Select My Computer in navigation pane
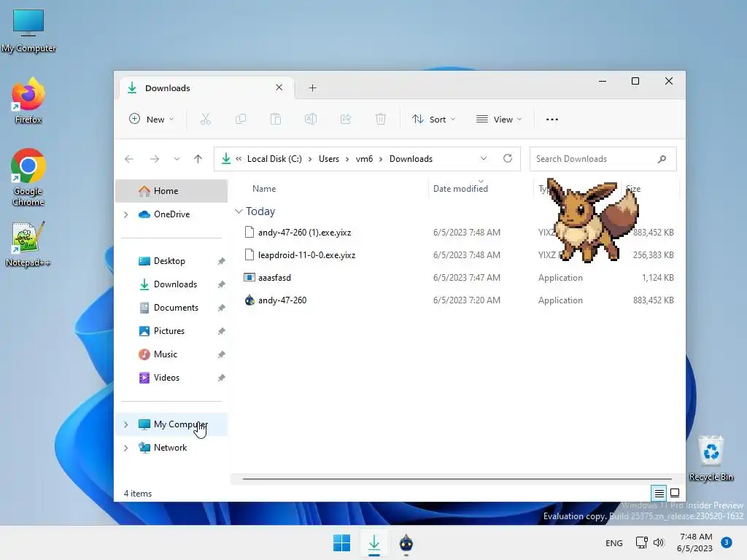Viewport: 747px width, 560px height. click(173, 424)
